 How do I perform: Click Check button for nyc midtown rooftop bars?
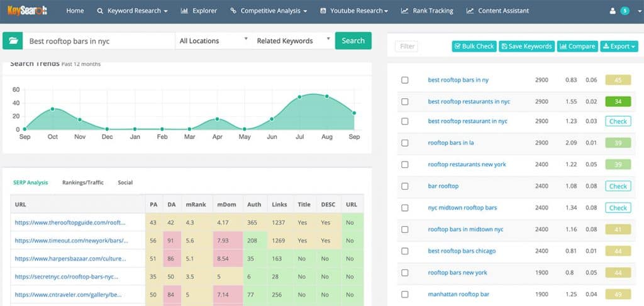pyautogui.click(x=618, y=208)
